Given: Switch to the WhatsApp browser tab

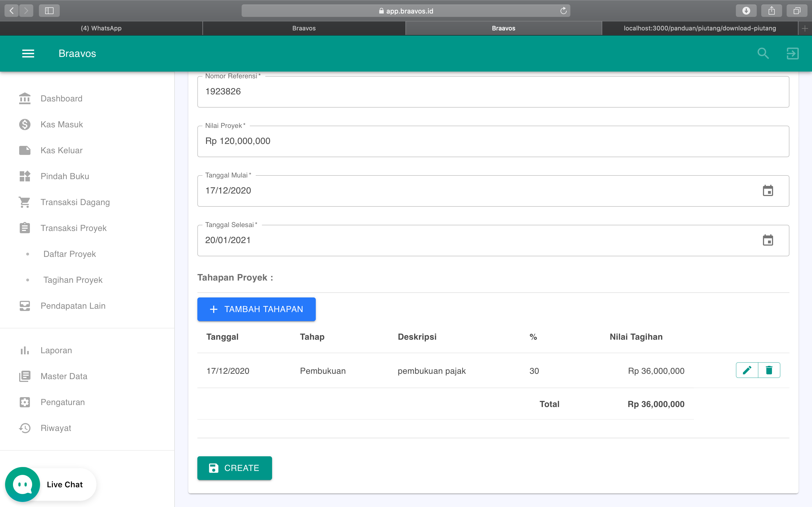Looking at the screenshot, I should coord(101,28).
